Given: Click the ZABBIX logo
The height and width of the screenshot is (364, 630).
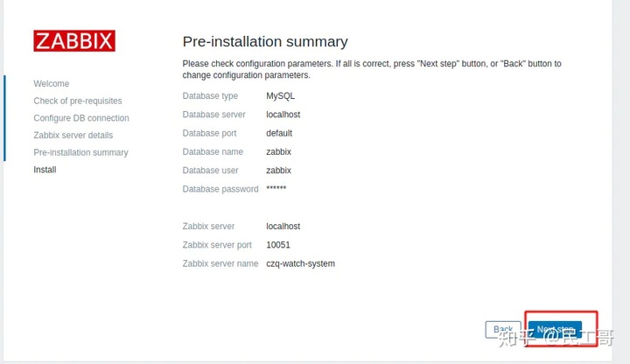Looking at the screenshot, I should click(74, 40).
